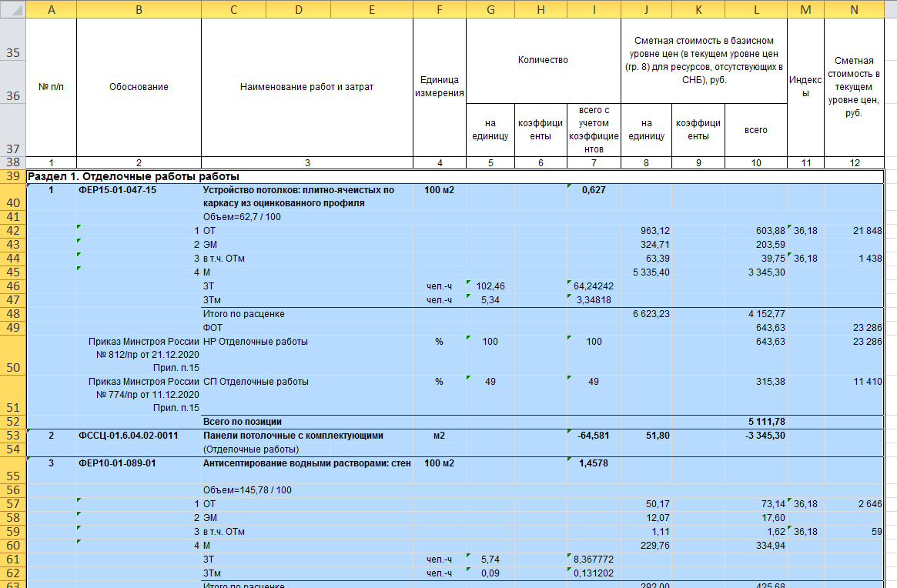Screen dimensions: 897x588
Task: Click header 'Количество'
Action: coord(543,60)
